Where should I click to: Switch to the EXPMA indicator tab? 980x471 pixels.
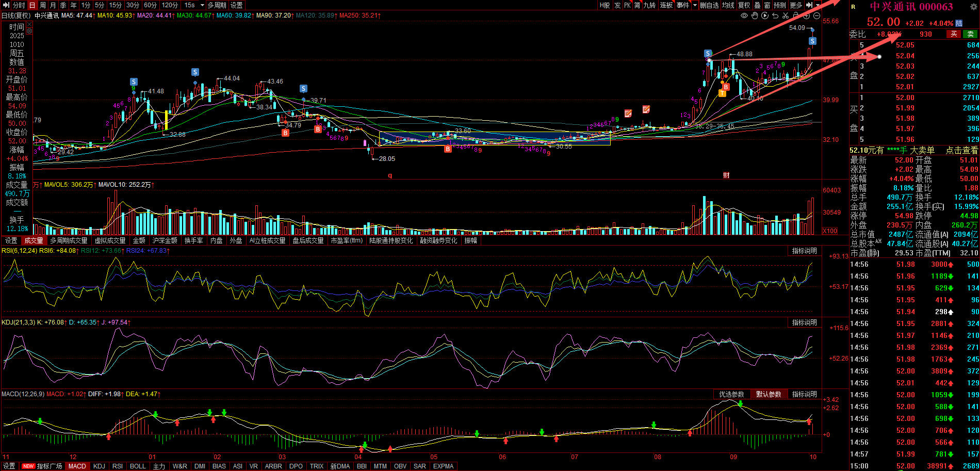coord(444,466)
